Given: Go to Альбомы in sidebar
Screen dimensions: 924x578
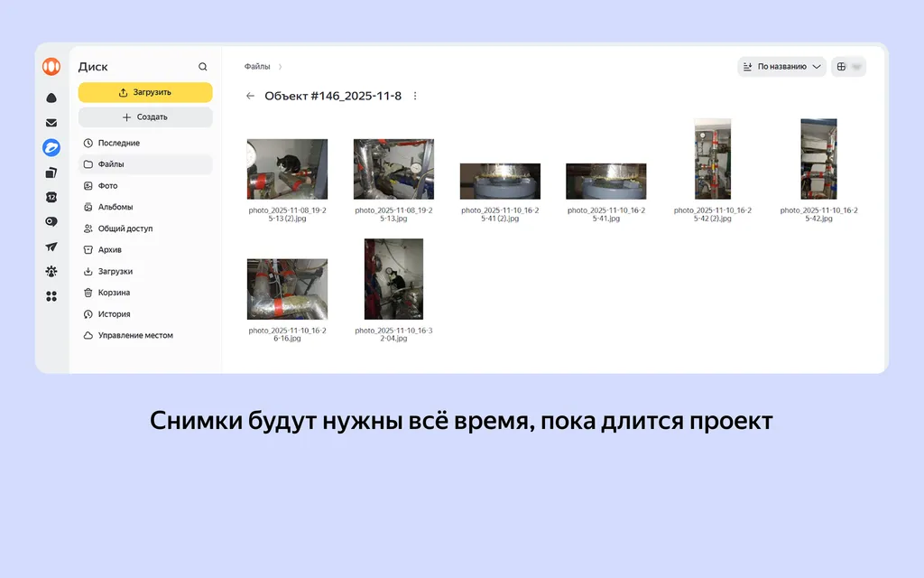Looking at the screenshot, I should [x=145, y=207].
